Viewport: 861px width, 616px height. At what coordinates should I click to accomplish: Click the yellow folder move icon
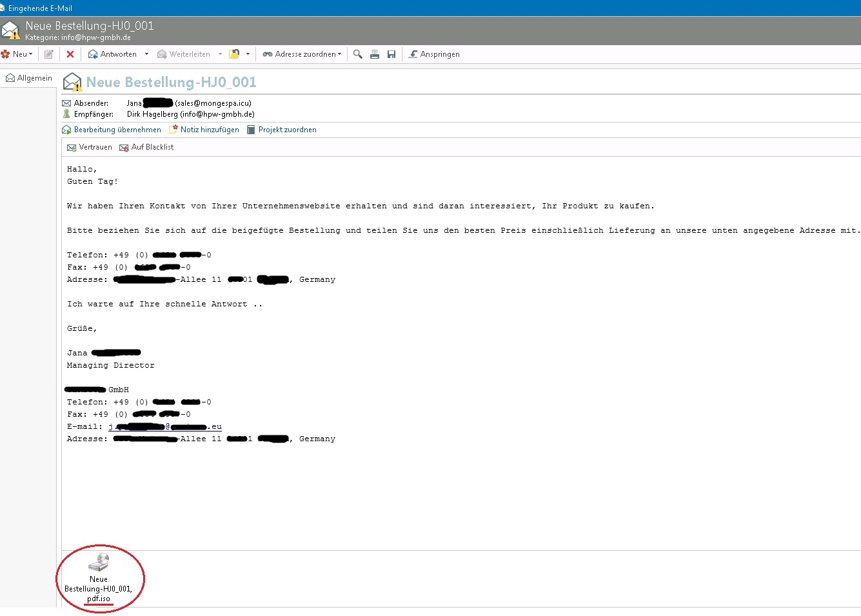click(235, 54)
